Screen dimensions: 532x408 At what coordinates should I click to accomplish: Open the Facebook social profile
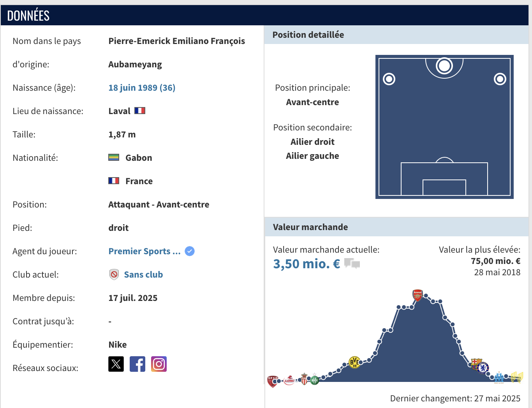click(137, 364)
